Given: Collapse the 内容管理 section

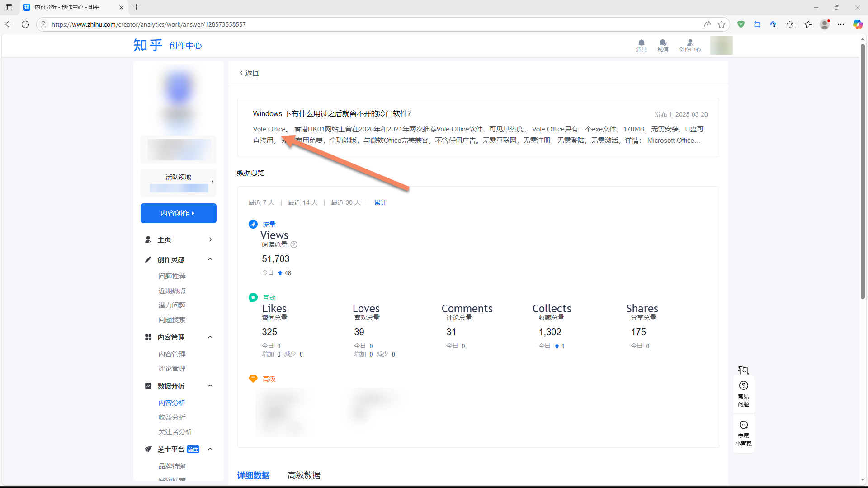Looking at the screenshot, I should coord(210,337).
